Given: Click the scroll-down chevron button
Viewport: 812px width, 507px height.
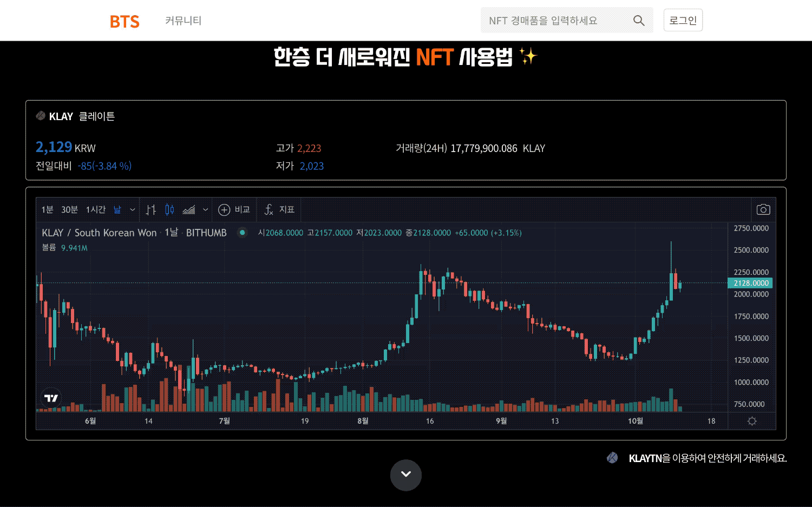Looking at the screenshot, I should [x=406, y=475].
